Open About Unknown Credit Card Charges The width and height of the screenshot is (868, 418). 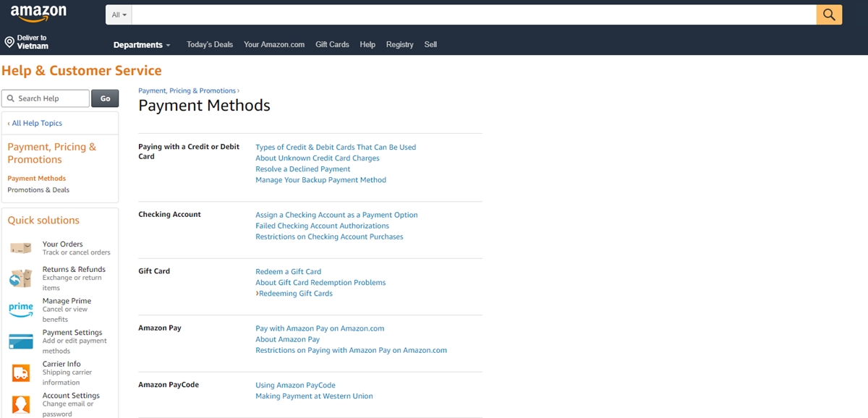[x=318, y=158]
